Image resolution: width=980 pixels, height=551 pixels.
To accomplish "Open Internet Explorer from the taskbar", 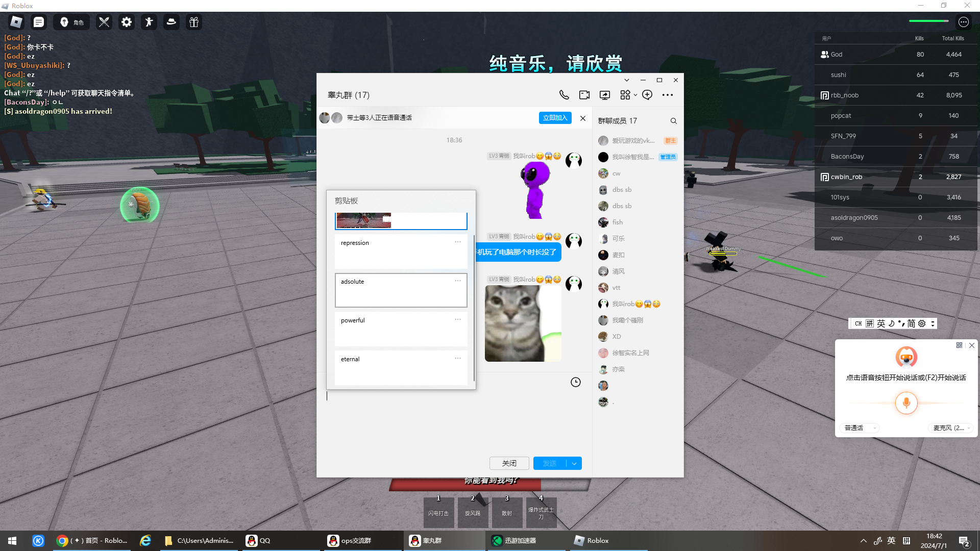I will (145, 541).
